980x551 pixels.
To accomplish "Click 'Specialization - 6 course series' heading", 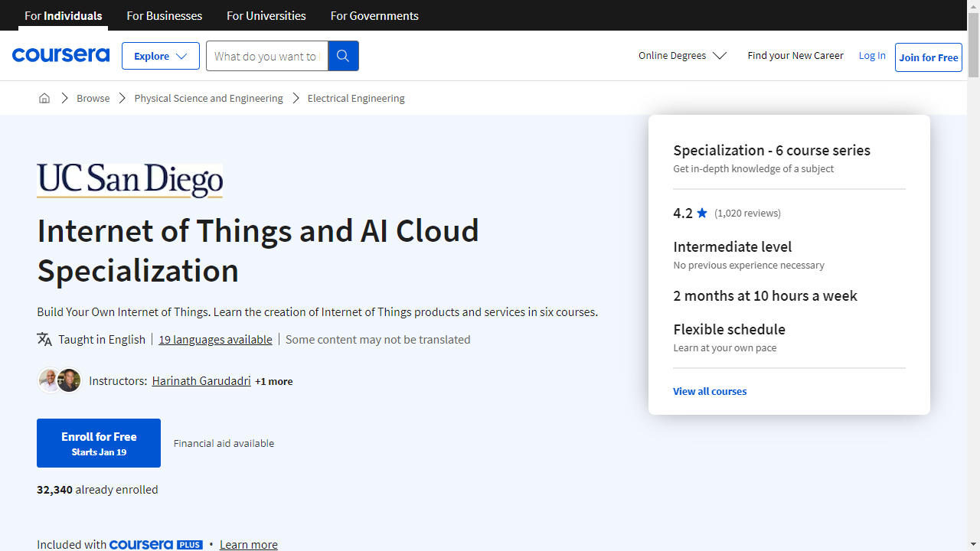I will (772, 150).
